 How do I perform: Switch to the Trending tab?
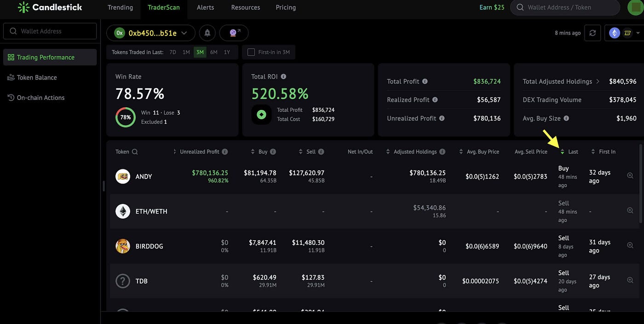[120, 7]
